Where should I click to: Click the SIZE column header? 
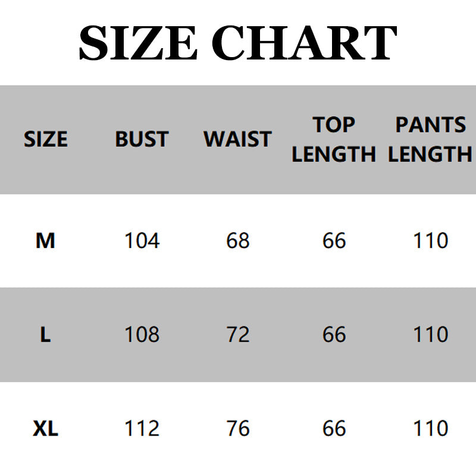pos(46,139)
